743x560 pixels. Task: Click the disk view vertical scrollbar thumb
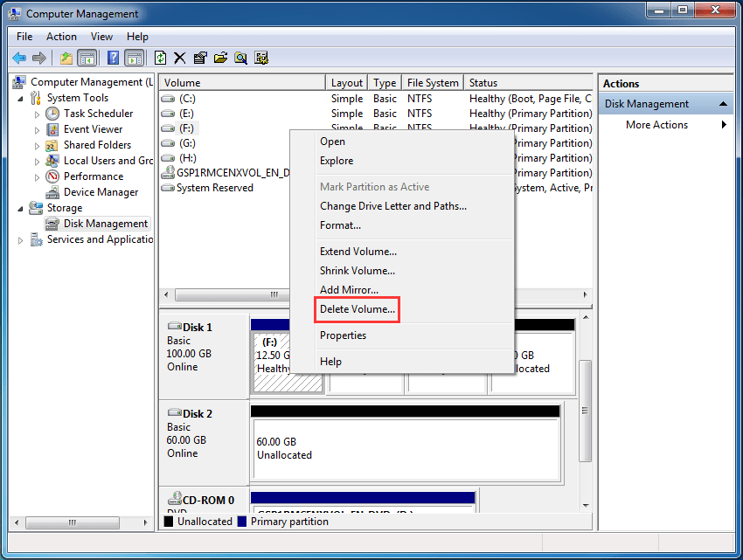(585, 411)
